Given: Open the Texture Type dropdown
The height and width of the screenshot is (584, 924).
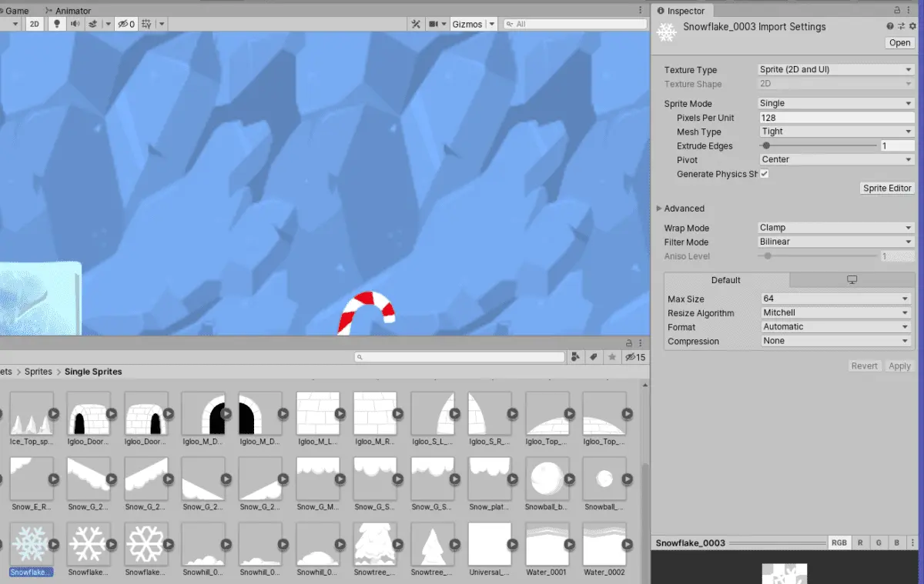Looking at the screenshot, I should pyautogui.click(x=835, y=68).
